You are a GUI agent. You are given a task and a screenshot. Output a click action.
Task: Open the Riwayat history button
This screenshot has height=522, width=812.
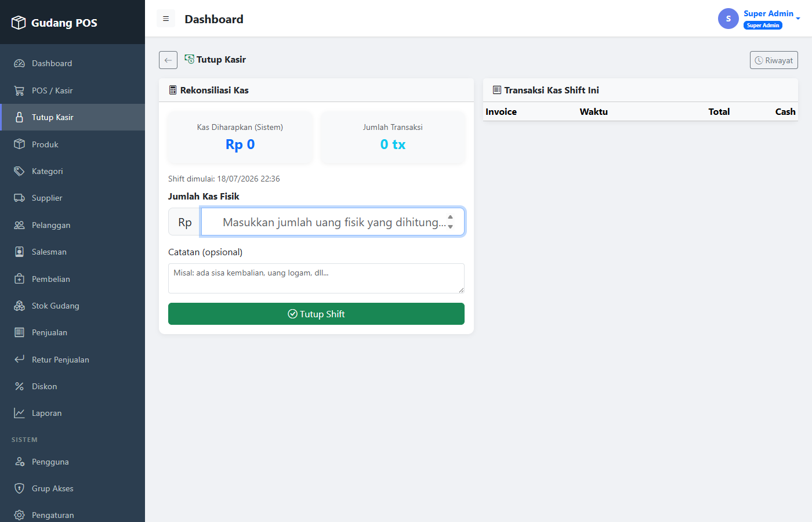(774, 60)
